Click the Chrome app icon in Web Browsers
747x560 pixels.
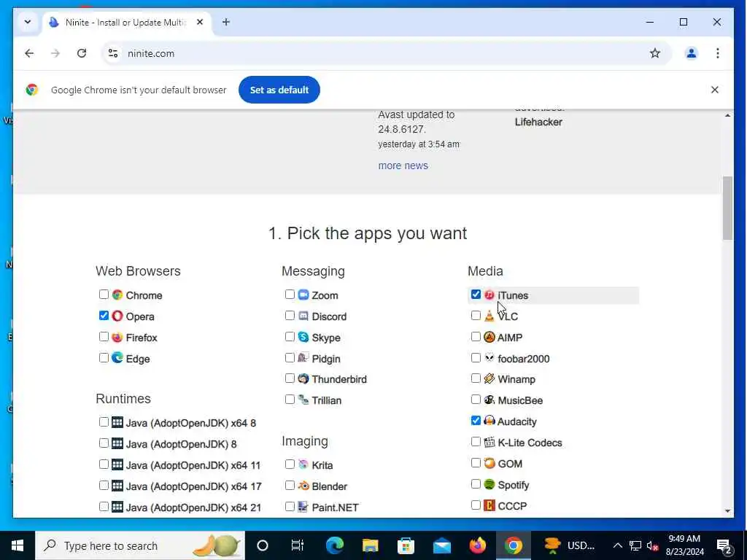tap(117, 295)
